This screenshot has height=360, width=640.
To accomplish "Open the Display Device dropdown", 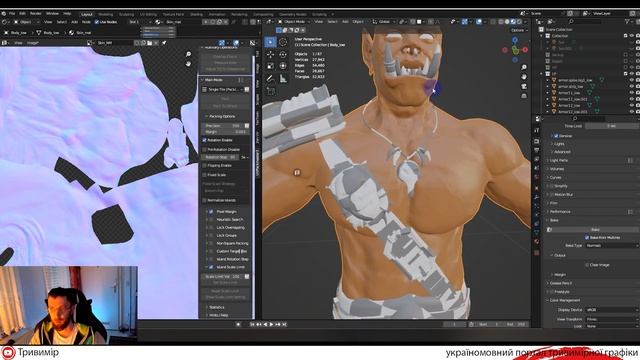I will tap(612, 310).
